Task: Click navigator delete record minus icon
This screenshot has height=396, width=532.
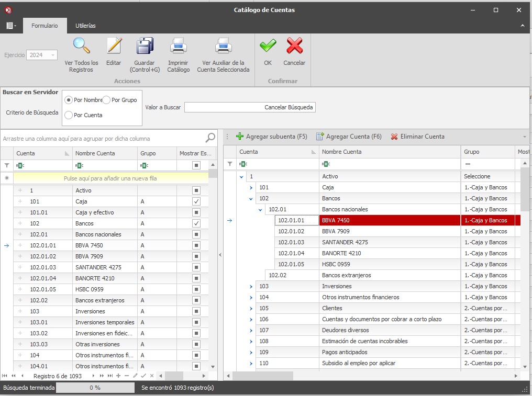Action: tap(127, 376)
